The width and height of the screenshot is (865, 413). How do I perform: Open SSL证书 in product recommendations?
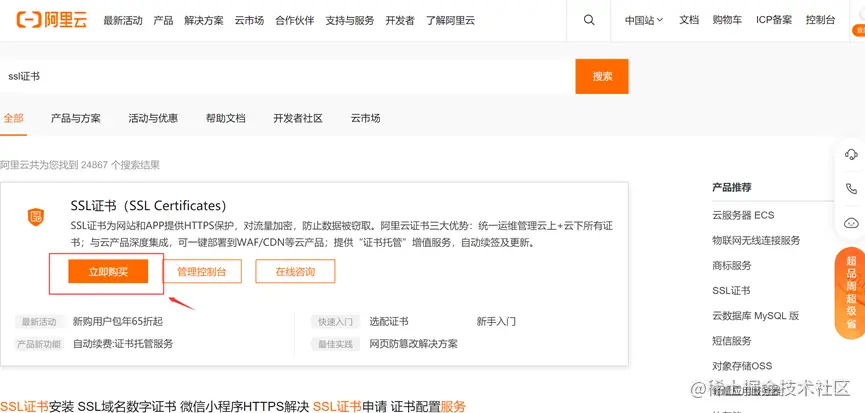click(x=731, y=291)
